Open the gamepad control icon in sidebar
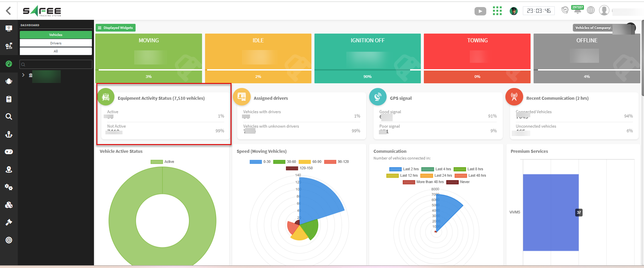This screenshot has height=268, width=644. click(9, 152)
